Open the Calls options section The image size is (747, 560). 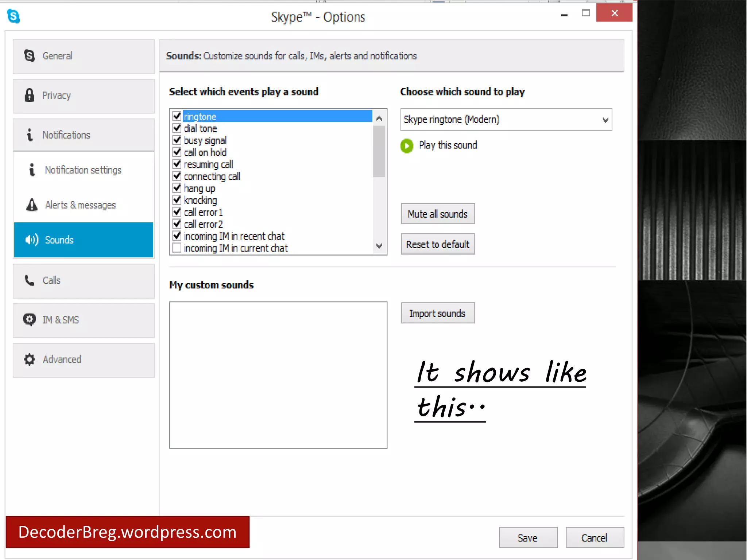coord(84,281)
